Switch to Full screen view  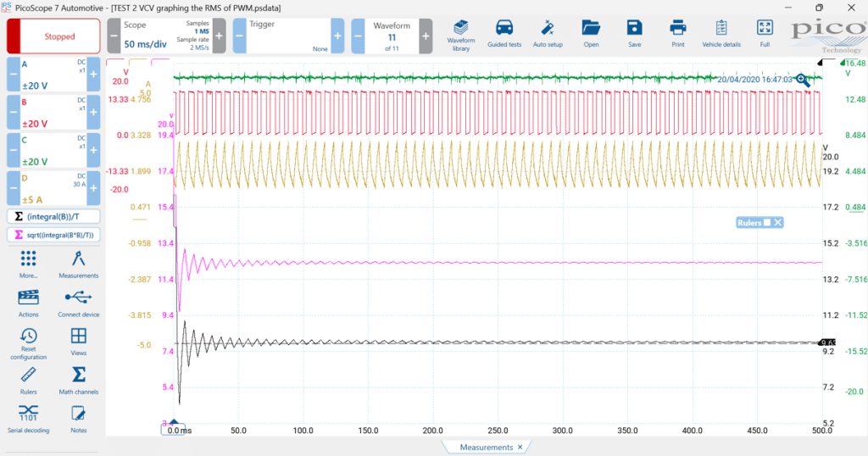[765, 34]
